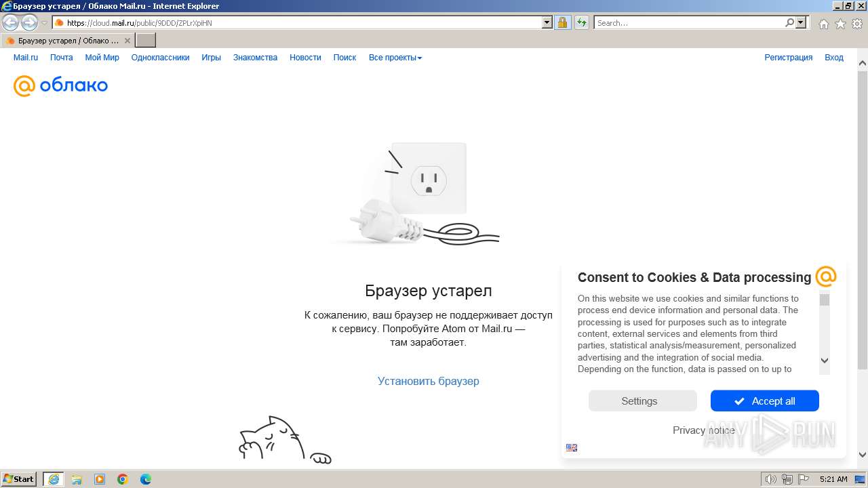Open a new blank tab

(146, 41)
